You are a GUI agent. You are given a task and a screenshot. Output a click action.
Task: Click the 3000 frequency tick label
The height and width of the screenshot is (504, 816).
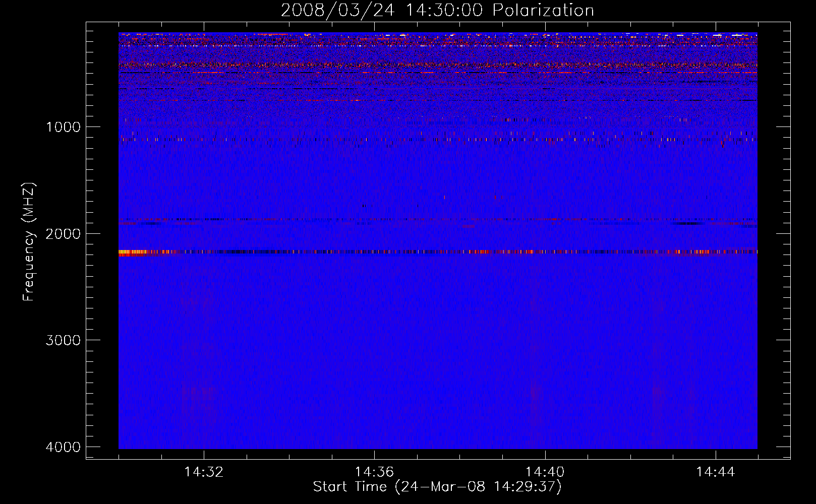tap(63, 340)
